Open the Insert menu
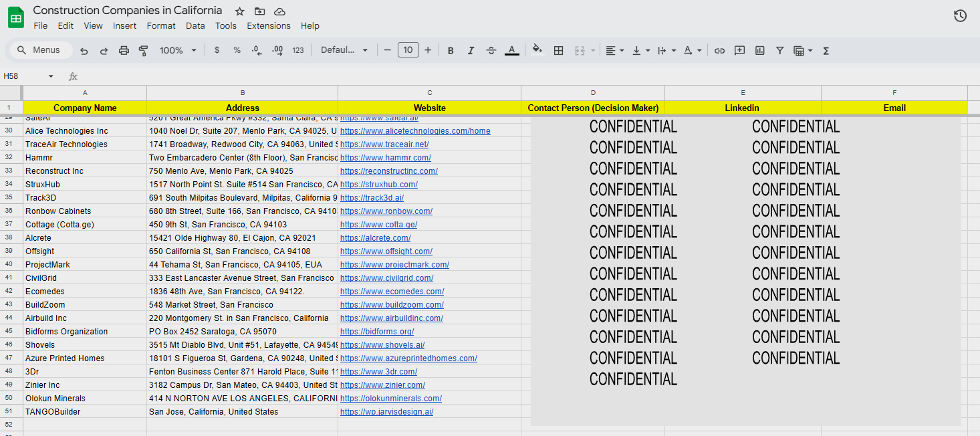Image resolution: width=980 pixels, height=436 pixels. pyautogui.click(x=124, y=25)
